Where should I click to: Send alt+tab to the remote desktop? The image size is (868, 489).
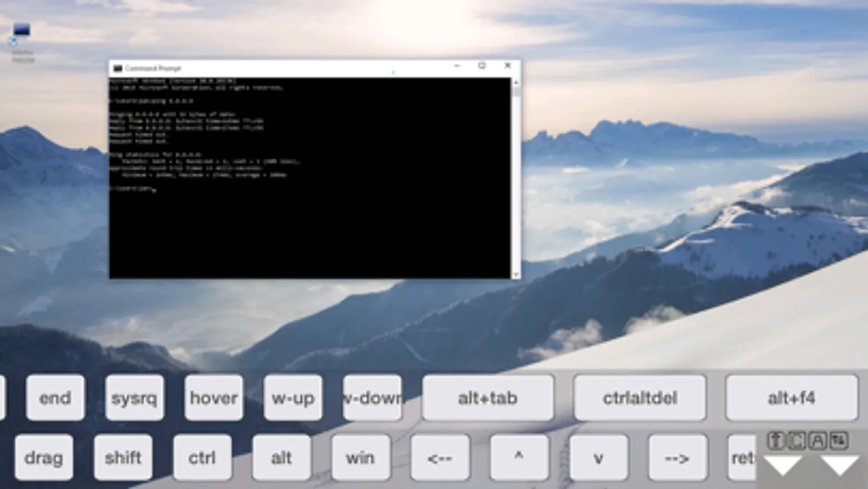488,398
